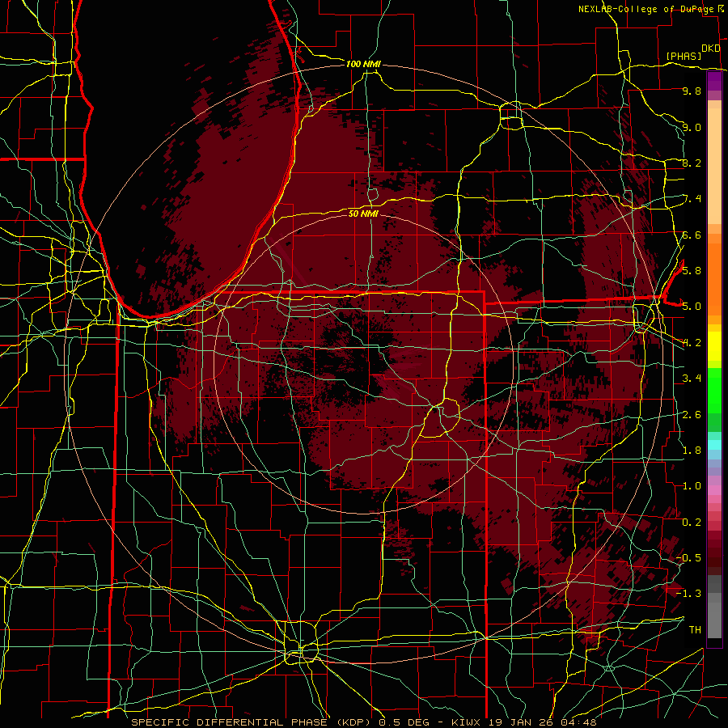The width and height of the screenshot is (728, 728).
Task: Click the cyan swatch on the color bar
Action: pyautogui.click(x=714, y=445)
